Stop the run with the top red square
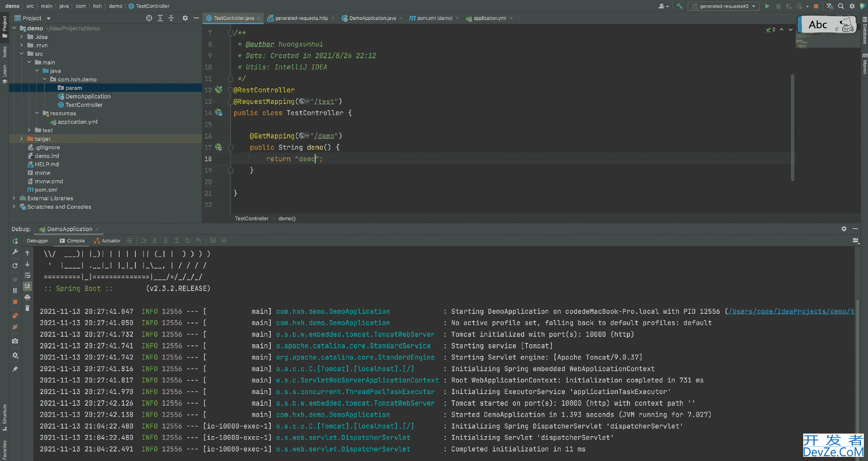 click(816, 6)
